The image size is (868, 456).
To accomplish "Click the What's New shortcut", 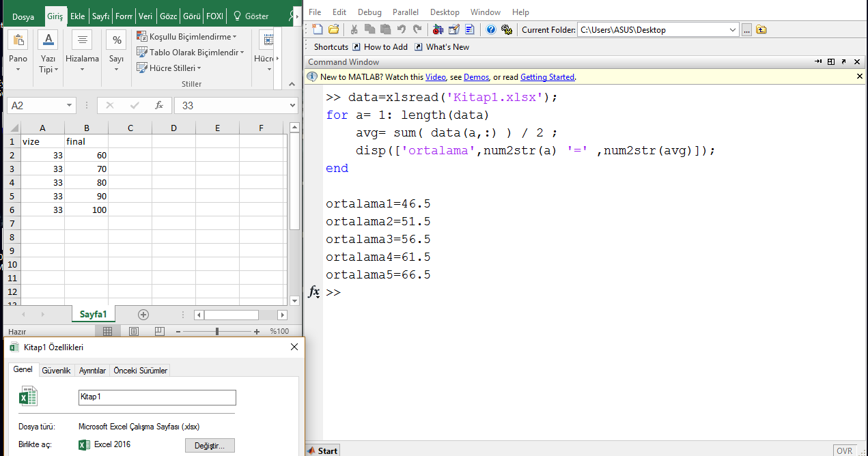I will (x=442, y=47).
